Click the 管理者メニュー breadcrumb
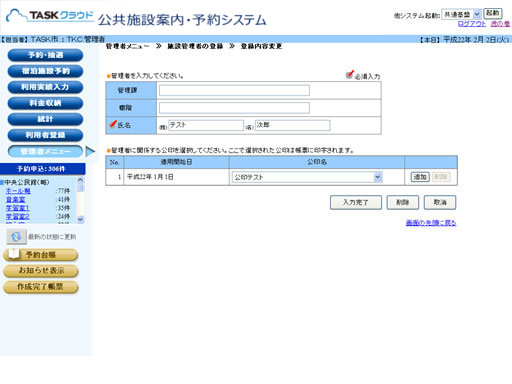 pos(128,46)
